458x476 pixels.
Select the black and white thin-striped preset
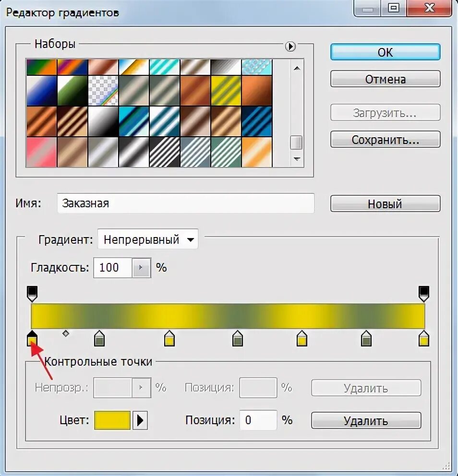pyautogui.click(x=165, y=152)
